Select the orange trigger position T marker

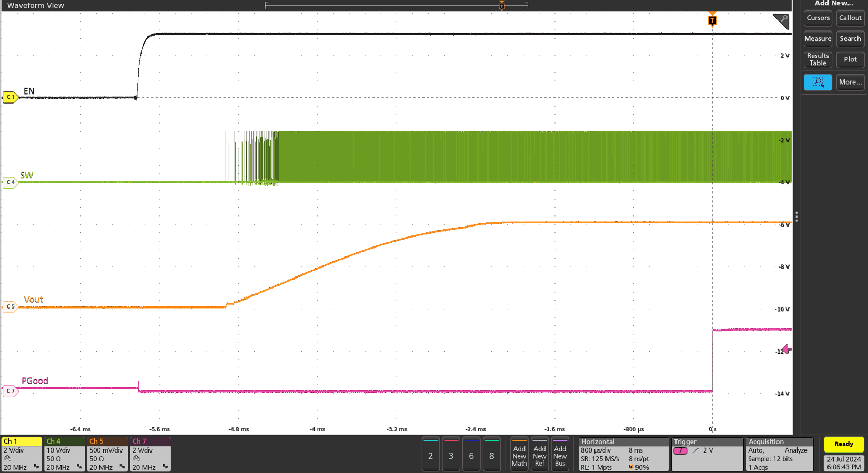[x=712, y=20]
